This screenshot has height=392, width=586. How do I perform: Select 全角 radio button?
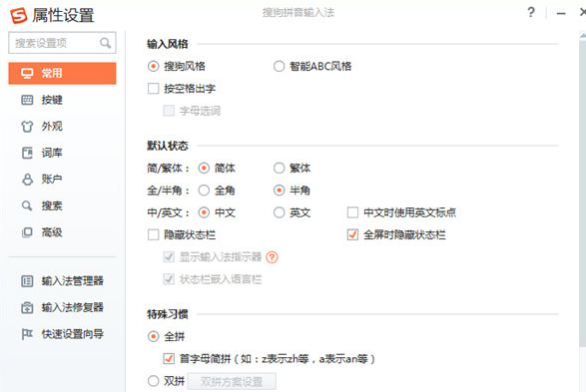tap(204, 191)
